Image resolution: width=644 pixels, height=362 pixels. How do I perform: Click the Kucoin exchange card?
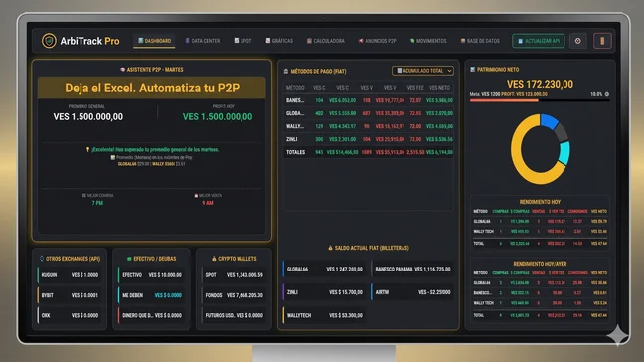click(x=70, y=275)
